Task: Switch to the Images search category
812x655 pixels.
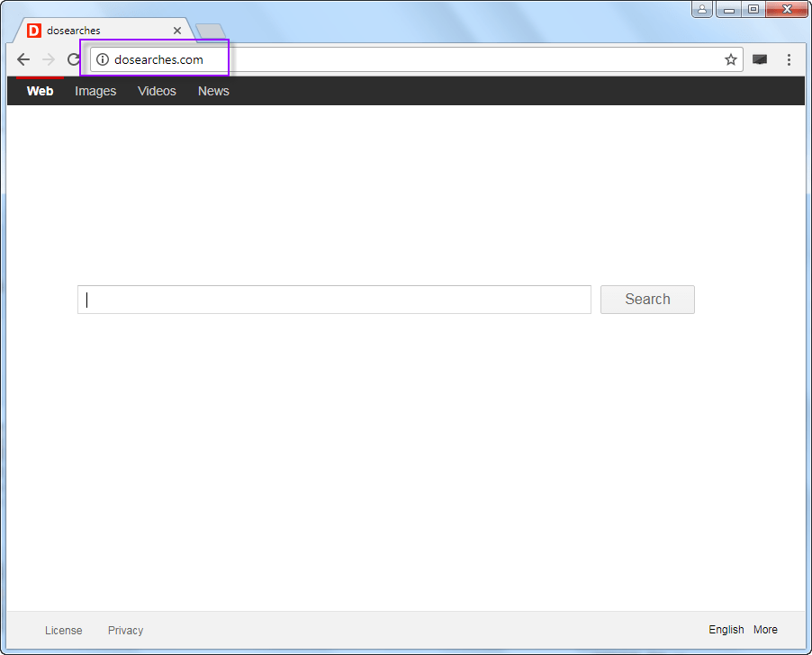Action: (x=95, y=91)
